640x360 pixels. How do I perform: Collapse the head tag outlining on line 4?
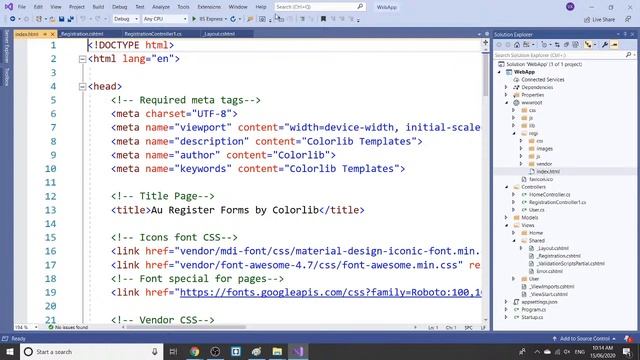82,87
